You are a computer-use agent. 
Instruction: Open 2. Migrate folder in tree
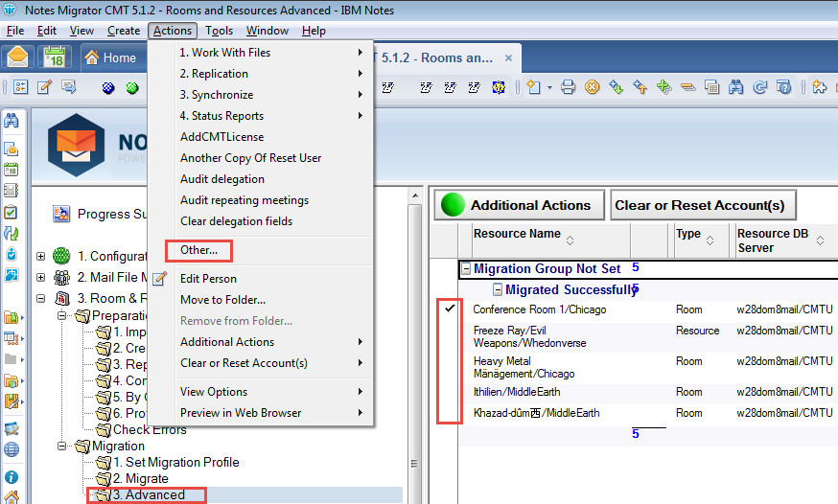[141, 478]
